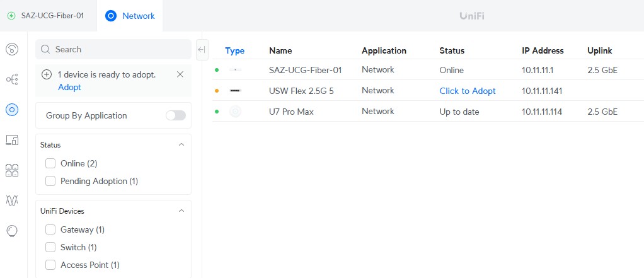
Task: Collapse the filter panel arrow icon
Action: tap(202, 49)
